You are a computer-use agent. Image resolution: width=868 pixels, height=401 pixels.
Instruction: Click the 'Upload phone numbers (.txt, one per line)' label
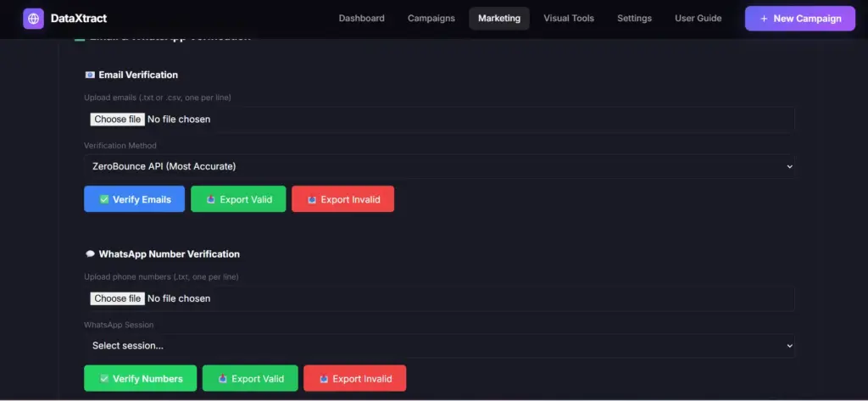pyautogui.click(x=161, y=277)
